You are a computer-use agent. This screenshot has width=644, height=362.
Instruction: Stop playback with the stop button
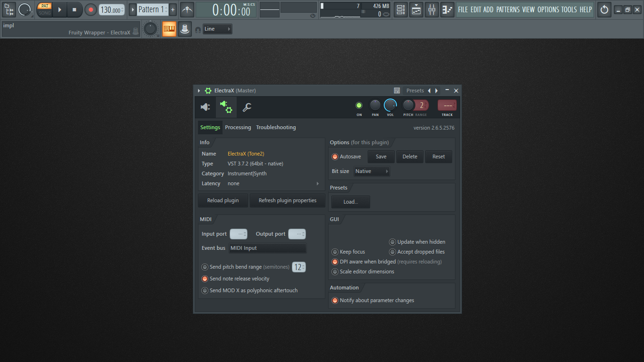click(74, 9)
